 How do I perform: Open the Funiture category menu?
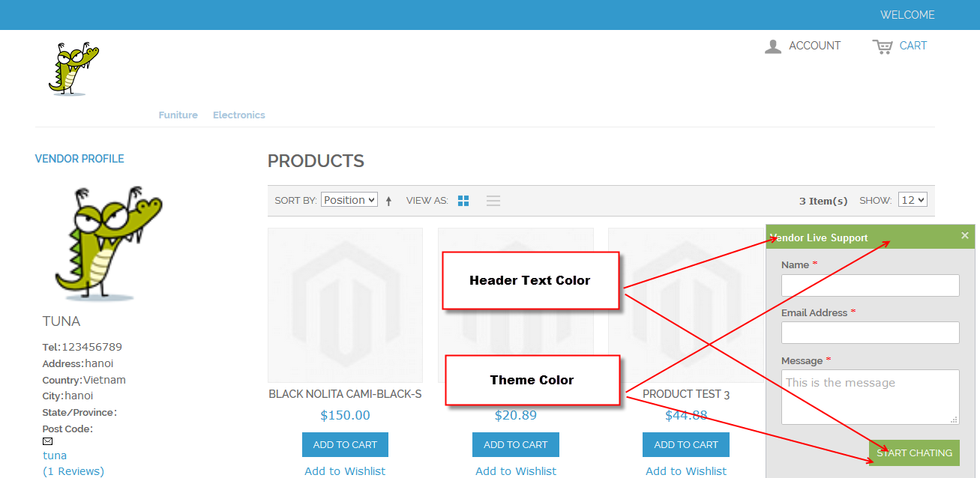pyautogui.click(x=178, y=115)
